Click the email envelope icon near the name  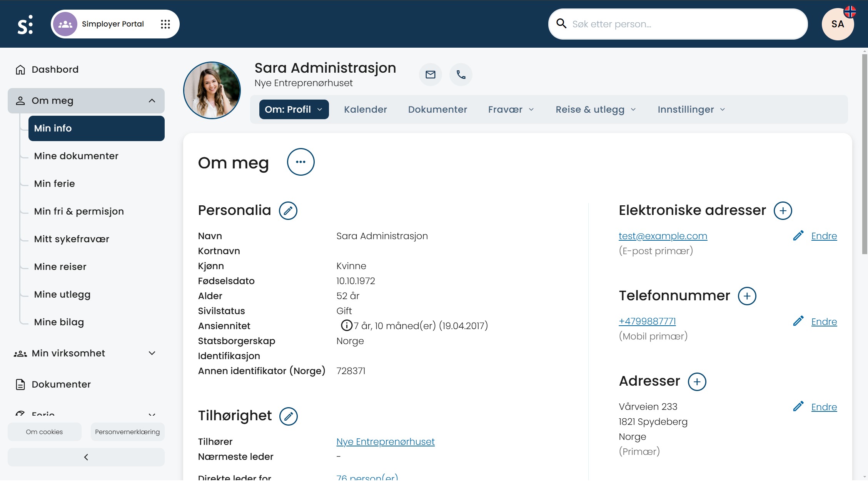point(430,75)
